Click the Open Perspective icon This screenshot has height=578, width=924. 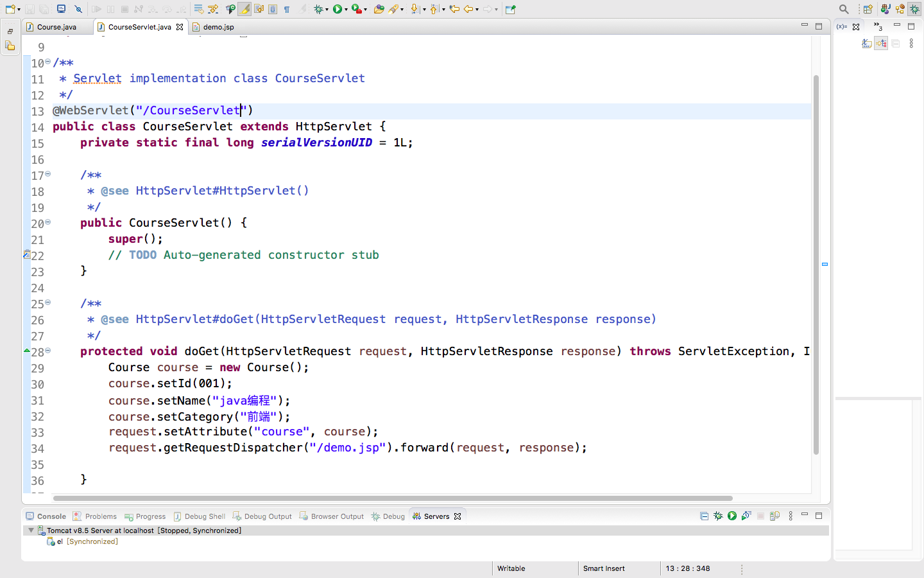tap(868, 9)
